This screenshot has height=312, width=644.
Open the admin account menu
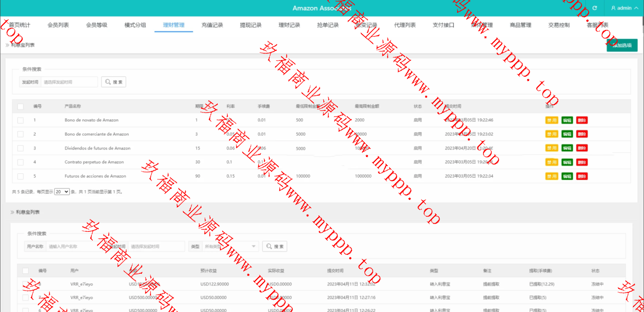pyautogui.click(x=625, y=8)
